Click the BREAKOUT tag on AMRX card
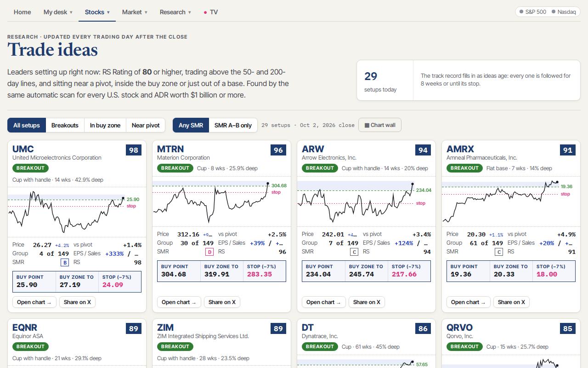Image resolution: width=588 pixels, height=368 pixels. point(464,168)
